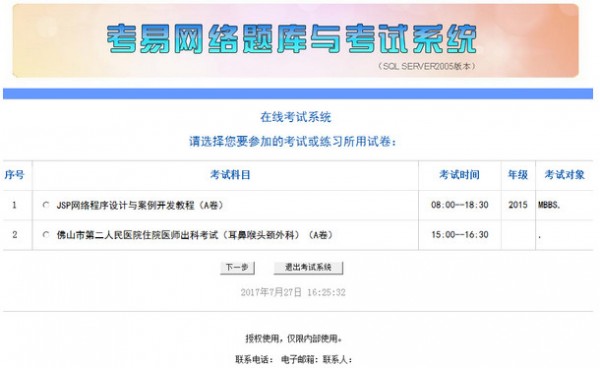Click the JSP网络程序设计与案例开发教程 exam name text
This screenshot has width=600, height=368.
pyautogui.click(x=140, y=205)
